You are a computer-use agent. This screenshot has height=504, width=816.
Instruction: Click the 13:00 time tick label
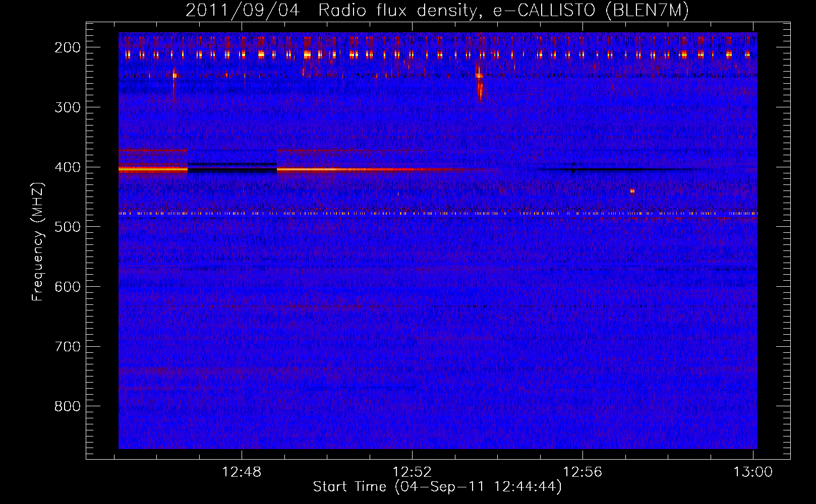pyautogui.click(x=753, y=472)
